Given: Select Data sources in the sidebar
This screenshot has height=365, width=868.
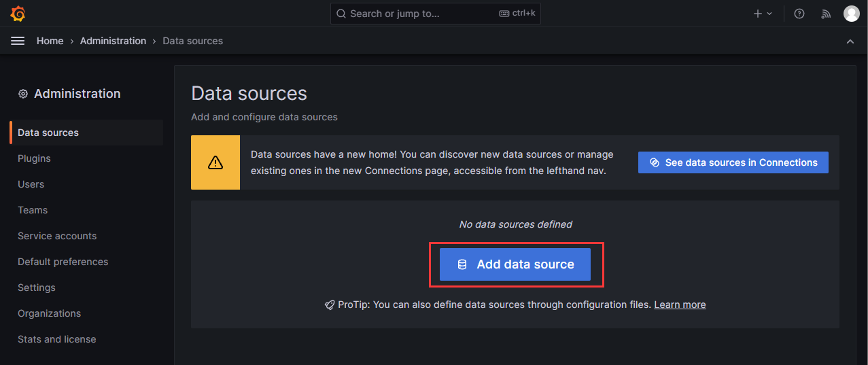Looking at the screenshot, I should 86,133.
